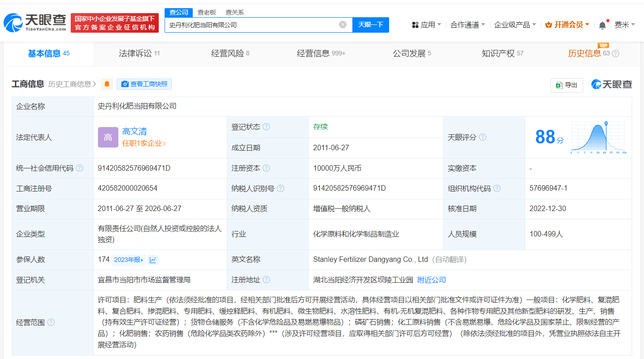Open the 应用 dropdown menu

pyautogui.click(x=426, y=25)
